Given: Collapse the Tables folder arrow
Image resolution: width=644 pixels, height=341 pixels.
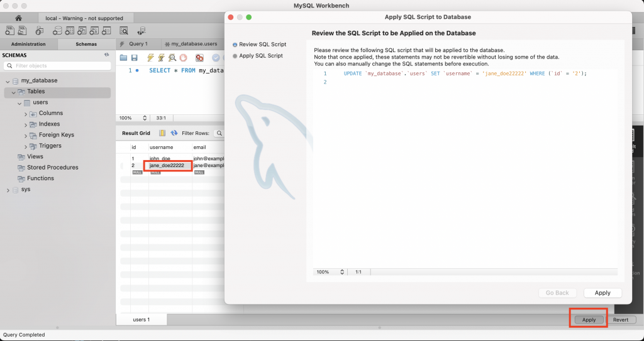Looking at the screenshot, I should click(14, 92).
